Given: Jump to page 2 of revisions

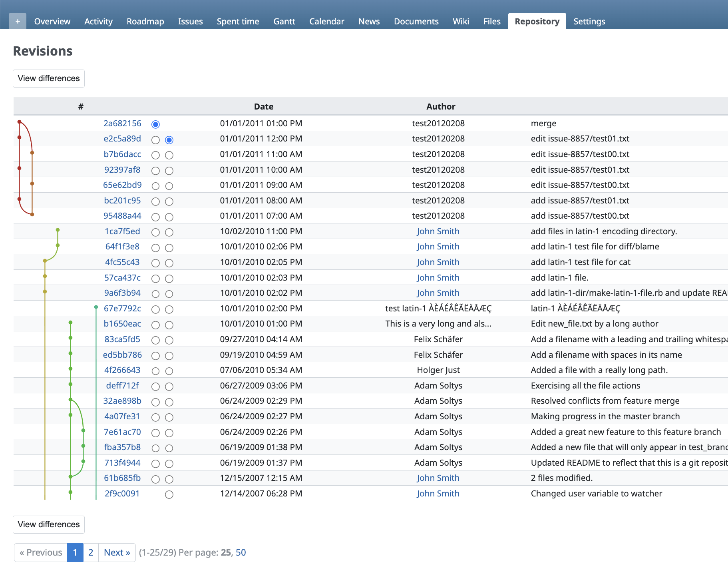Looking at the screenshot, I should pos(91,552).
